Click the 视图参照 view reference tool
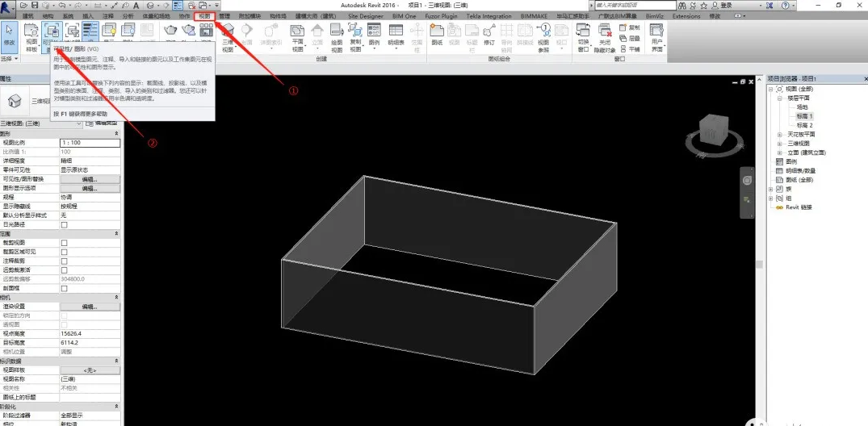The height and width of the screenshot is (426, 868). 543,38
